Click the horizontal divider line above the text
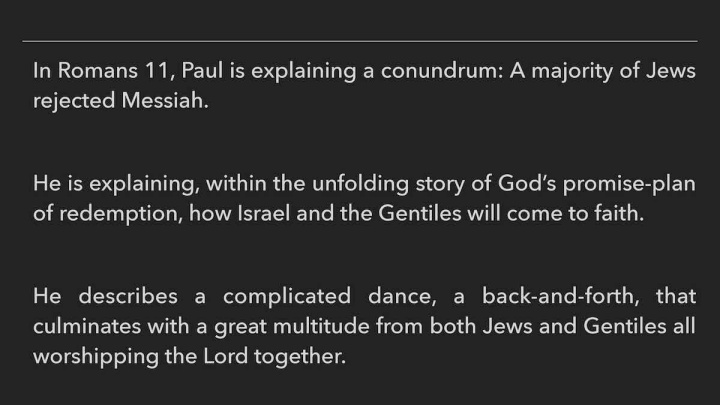Image resolution: width=720 pixels, height=405 pixels. pos(360,41)
